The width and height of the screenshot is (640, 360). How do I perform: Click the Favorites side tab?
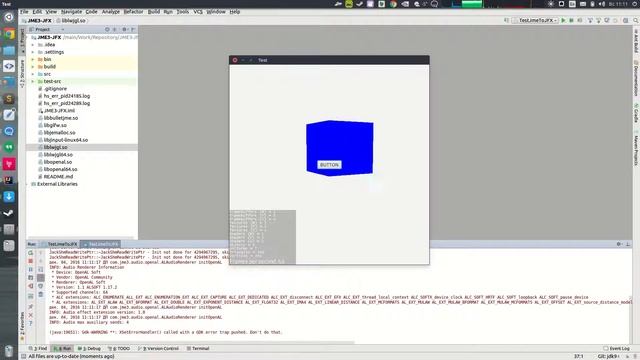point(22,327)
